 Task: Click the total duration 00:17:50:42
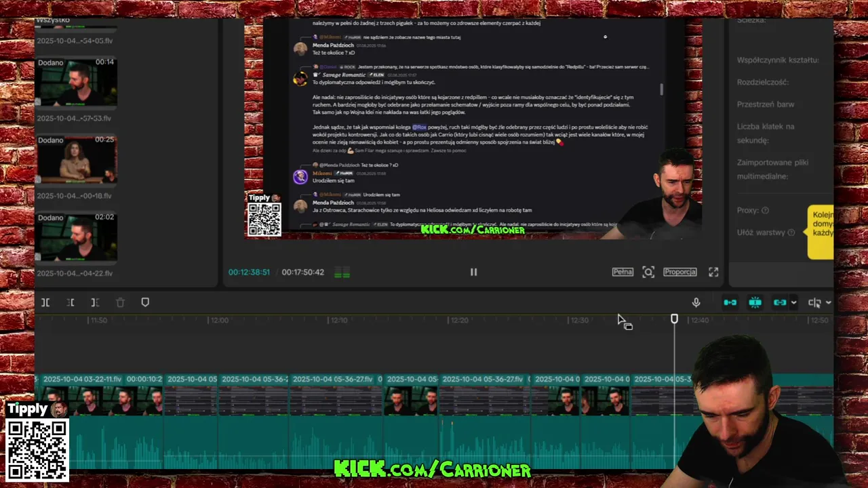click(x=303, y=272)
